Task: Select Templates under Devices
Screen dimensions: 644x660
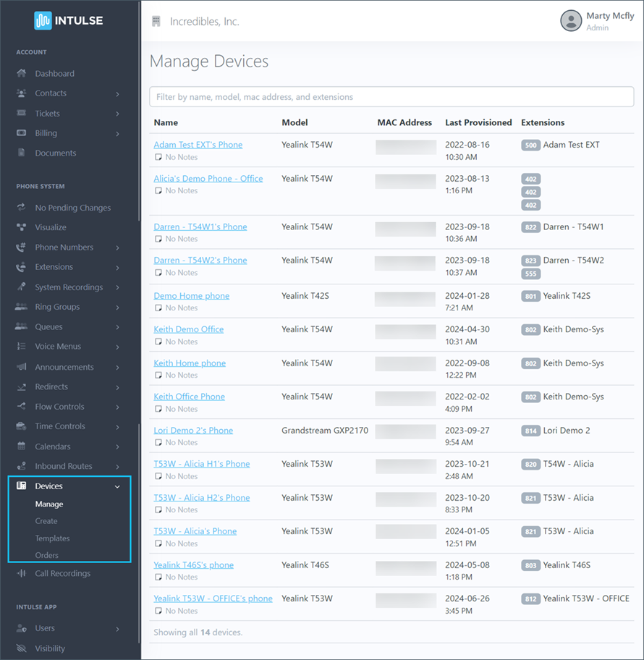Action: pos(53,538)
